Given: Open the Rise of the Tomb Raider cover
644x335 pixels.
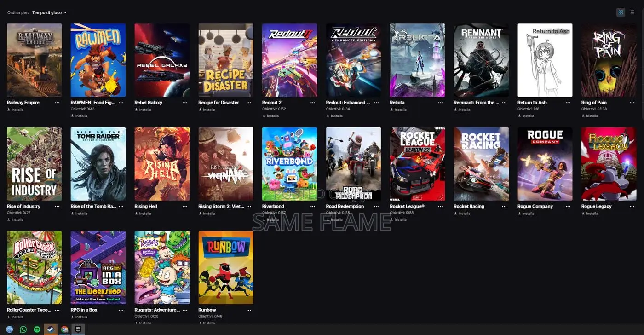Looking at the screenshot, I should pos(98,164).
